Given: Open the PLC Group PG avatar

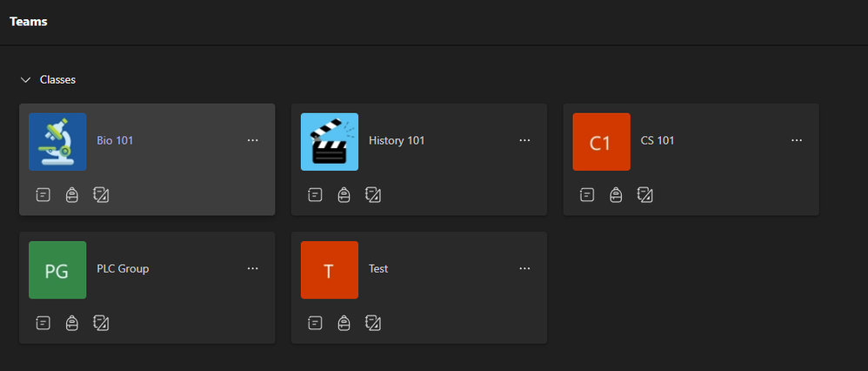Looking at the screenshot, I should click(x=57, y=269).
